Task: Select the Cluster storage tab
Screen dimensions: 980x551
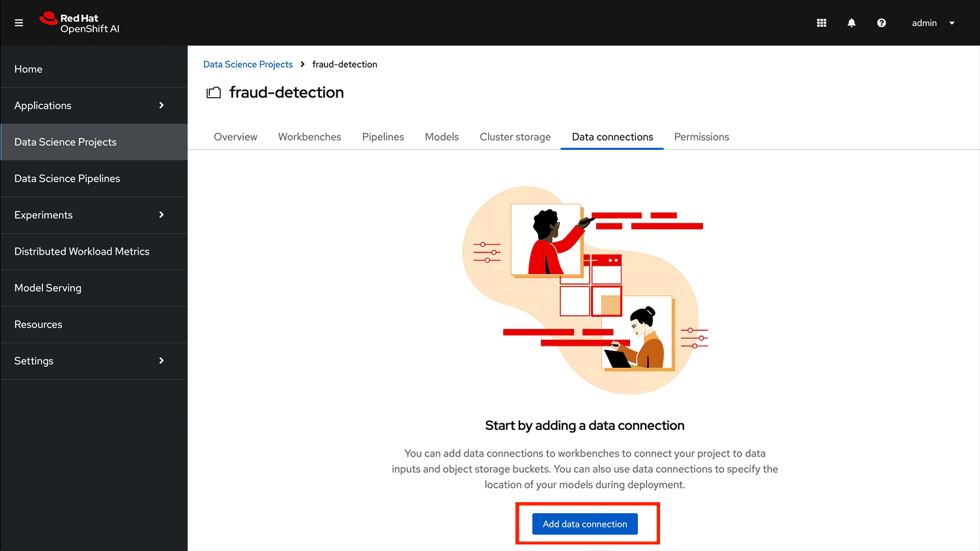Action: 515,137
